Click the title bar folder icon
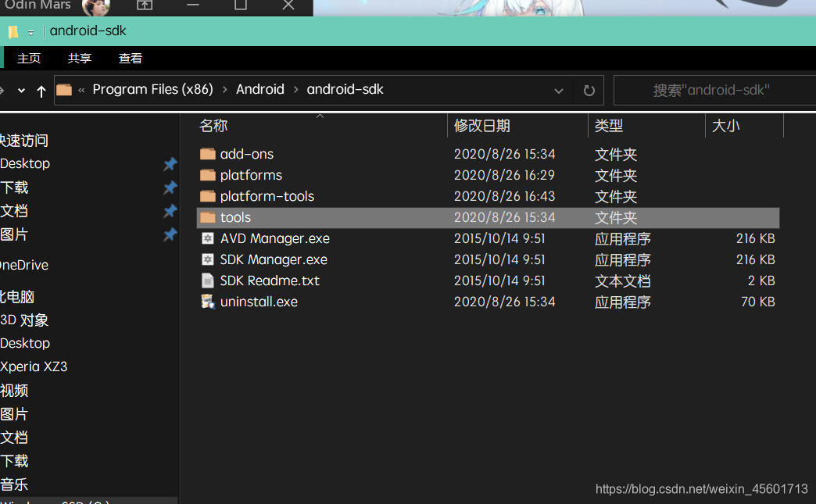 pyautogui.click(x=13, y=32)
